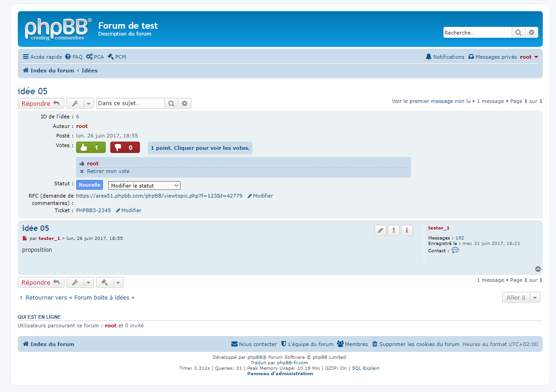
Task: Click the tester_1 contact speech bubble icon
Action: coord(455,250)
